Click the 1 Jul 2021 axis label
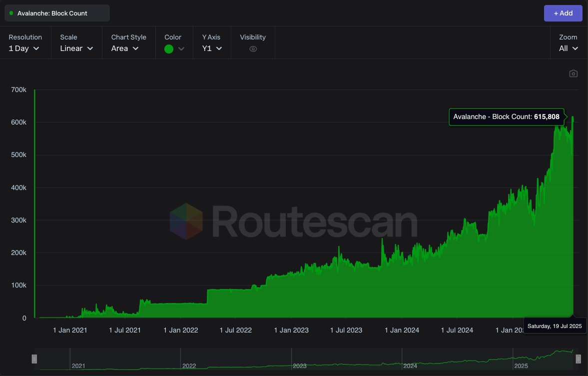 (125, 330)
